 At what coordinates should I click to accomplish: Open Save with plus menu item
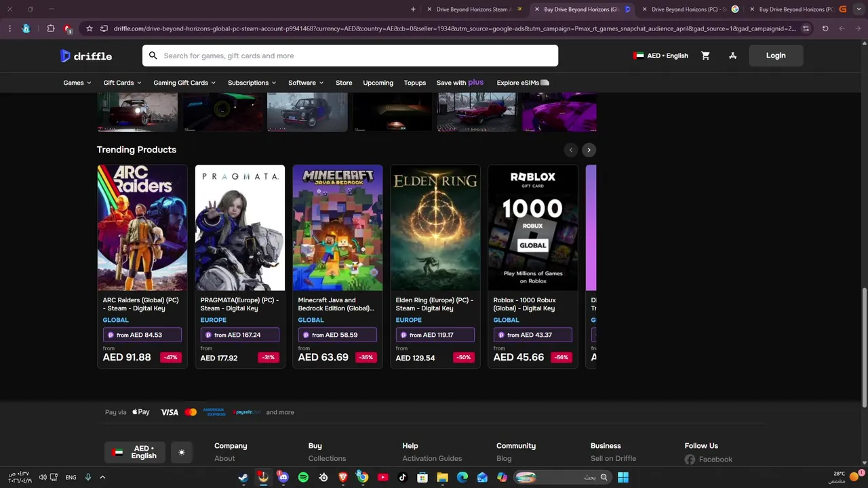click(x=460, y=83)
